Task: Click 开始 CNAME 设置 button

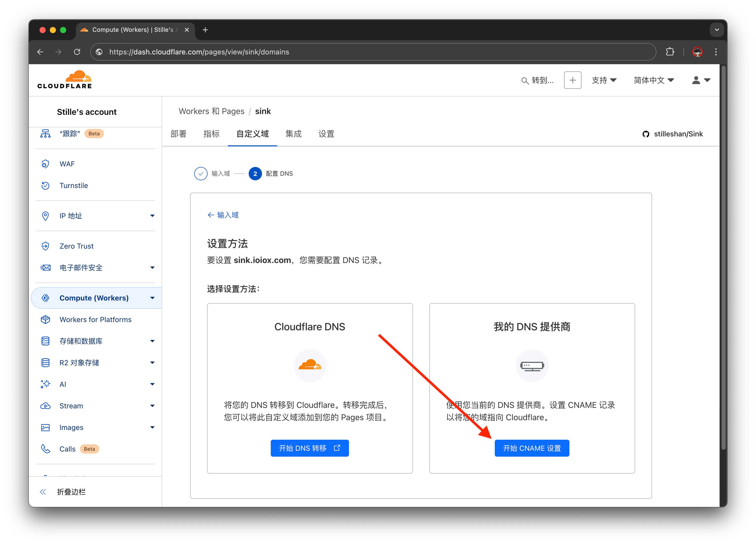Action: point(532,448)
